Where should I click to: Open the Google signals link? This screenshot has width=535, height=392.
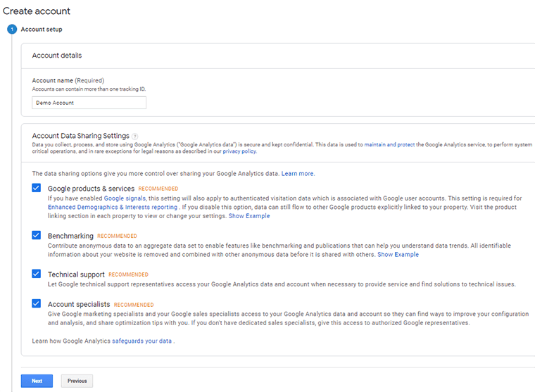click(125, 199)
